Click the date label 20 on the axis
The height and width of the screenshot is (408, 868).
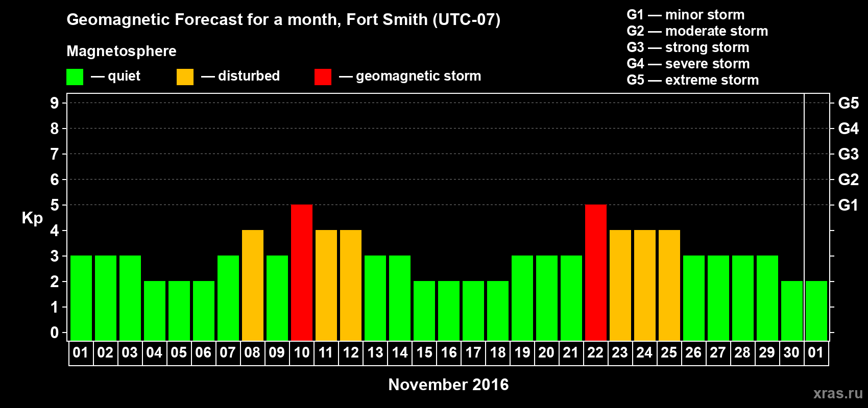pos(546,352)
